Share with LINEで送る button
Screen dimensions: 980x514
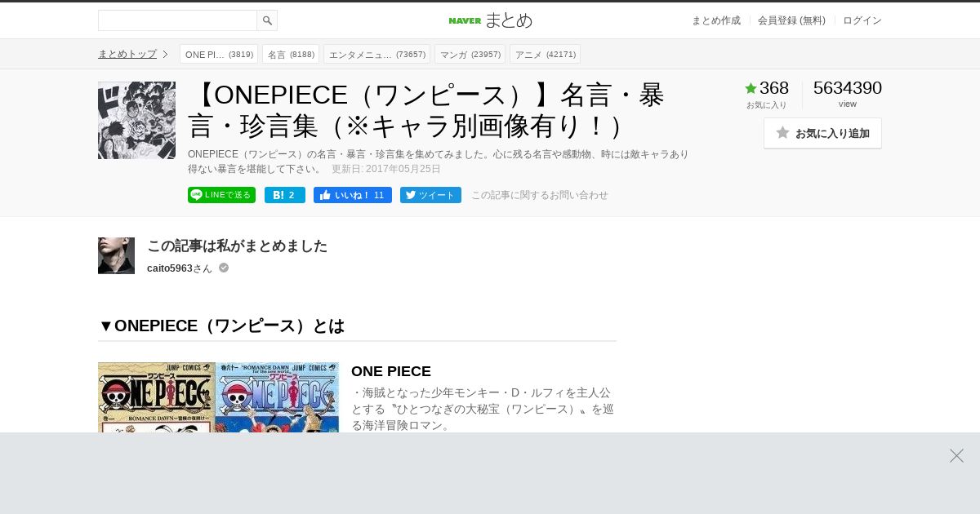click(x=221, y=195)
